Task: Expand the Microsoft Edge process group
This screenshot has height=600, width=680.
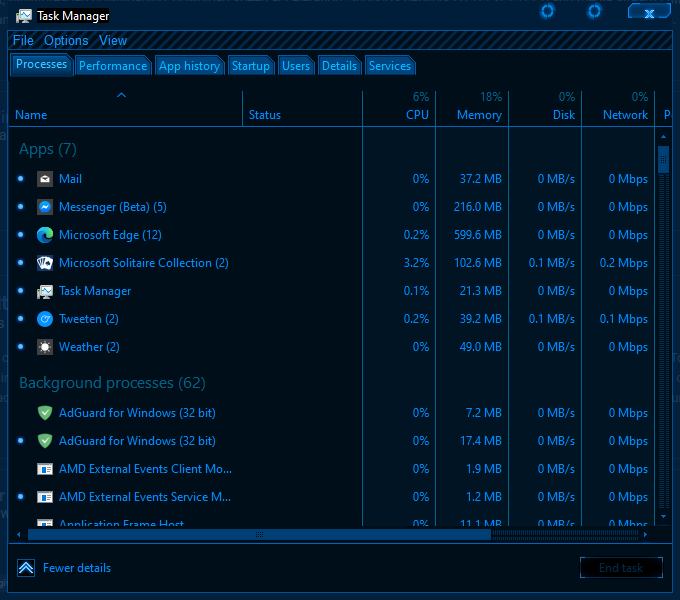Action: 20,235
